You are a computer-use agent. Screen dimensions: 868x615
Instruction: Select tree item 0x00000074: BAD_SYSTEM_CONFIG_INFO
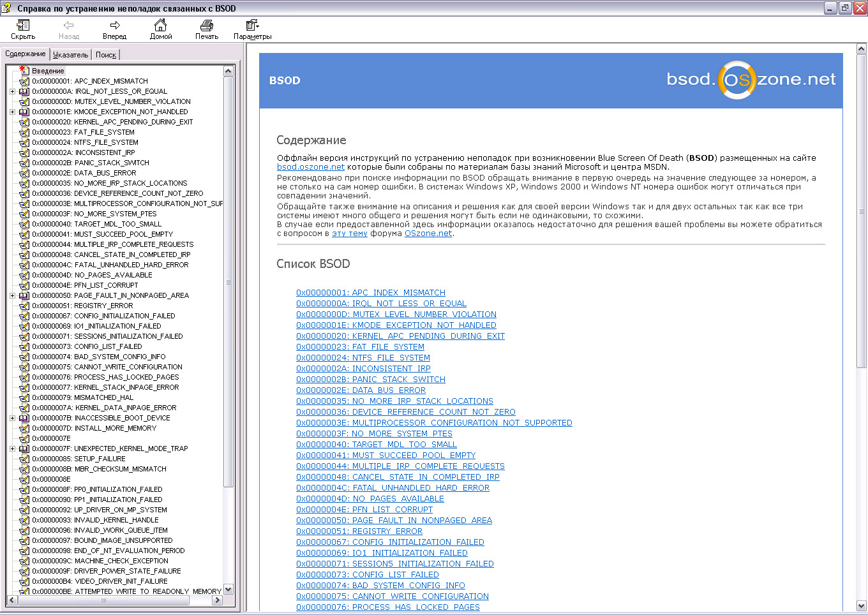click(x=99, y=357)
